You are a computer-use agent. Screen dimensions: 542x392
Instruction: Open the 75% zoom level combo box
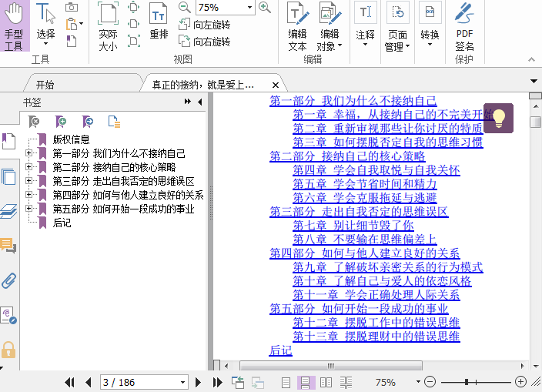(x=226, y=7)
